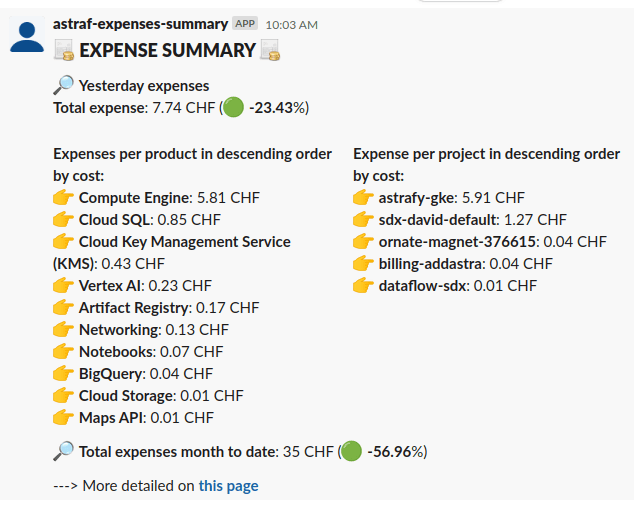634x506 pixels.
Task: Click 'Notebooks: 0.07 CHF' line
Action: (151, 351)
